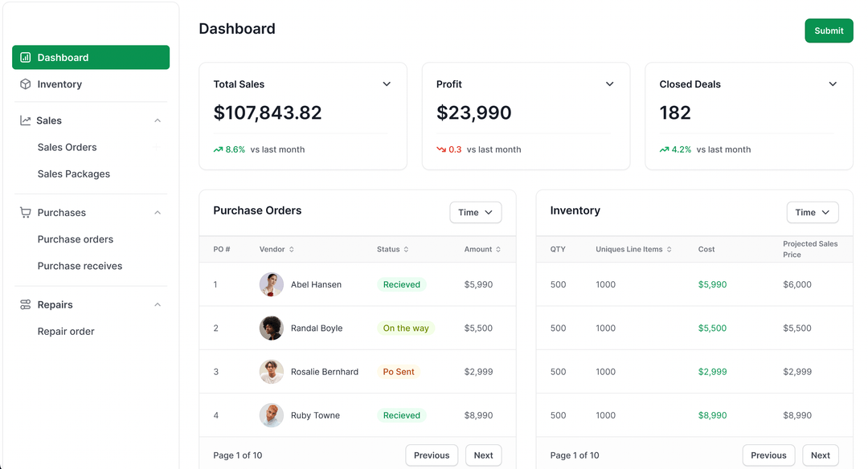Image resolution: width=868 pixels, height=469 pixels.
Task: Collapse the Repairs sidebar section
Action: [x=158, y=305]
